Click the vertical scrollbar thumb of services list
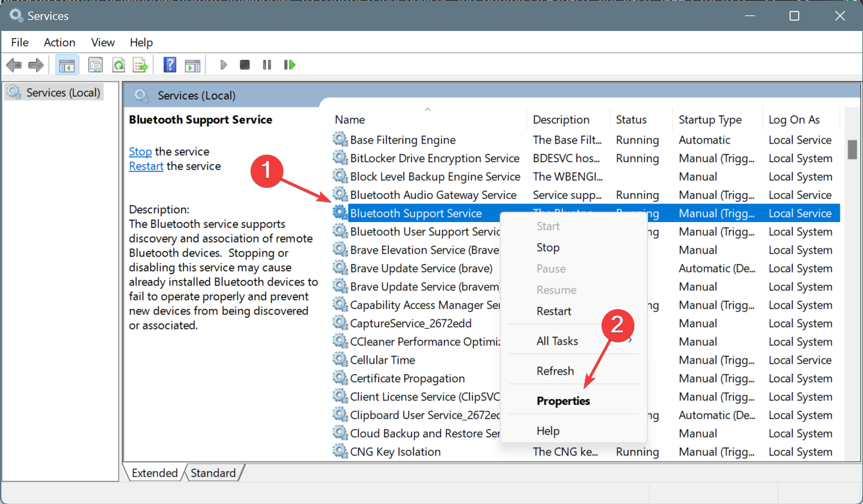This screenshot has width=863, height=504. pos(852,149)
